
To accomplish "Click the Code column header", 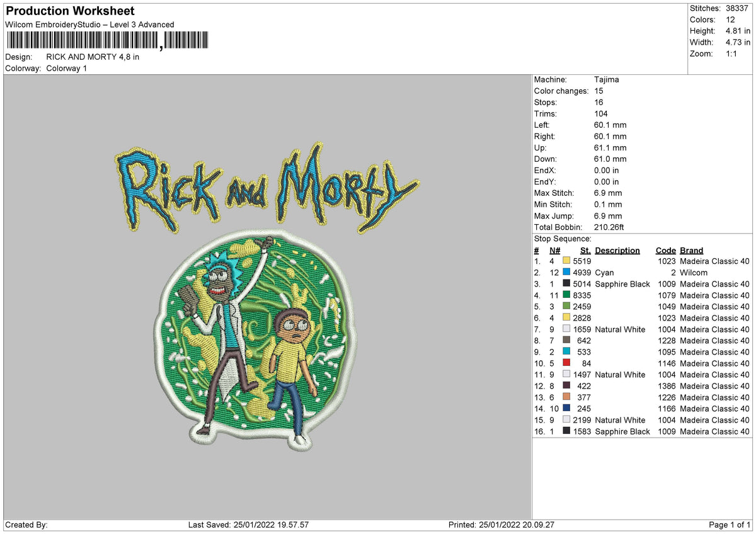I will (666, 250).
